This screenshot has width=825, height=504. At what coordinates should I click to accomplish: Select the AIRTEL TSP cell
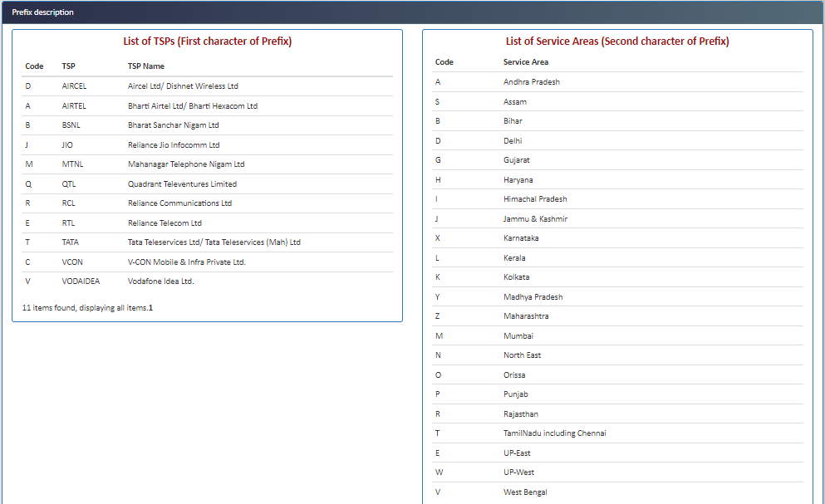tap(74, 105)
